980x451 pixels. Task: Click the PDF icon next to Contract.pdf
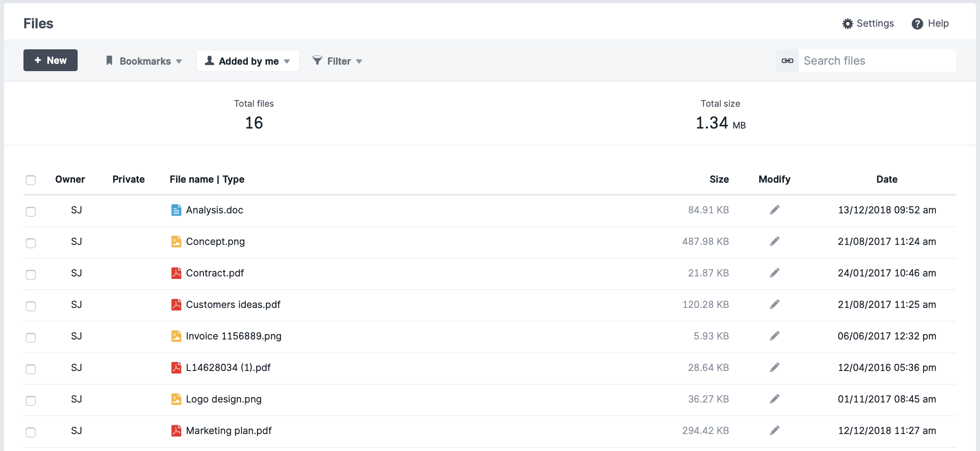[176, 273]
